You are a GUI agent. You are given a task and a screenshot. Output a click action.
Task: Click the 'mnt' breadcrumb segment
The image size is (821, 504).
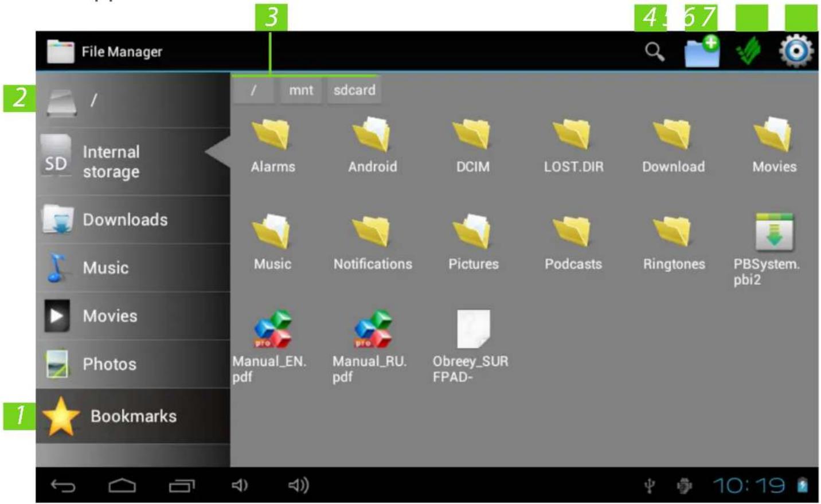point(301,91)
